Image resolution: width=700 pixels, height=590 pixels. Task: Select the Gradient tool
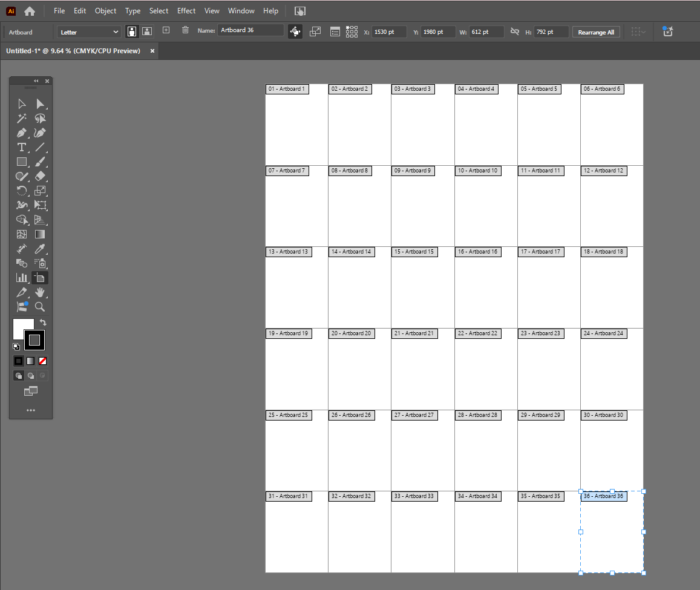[x=40, y=234]
